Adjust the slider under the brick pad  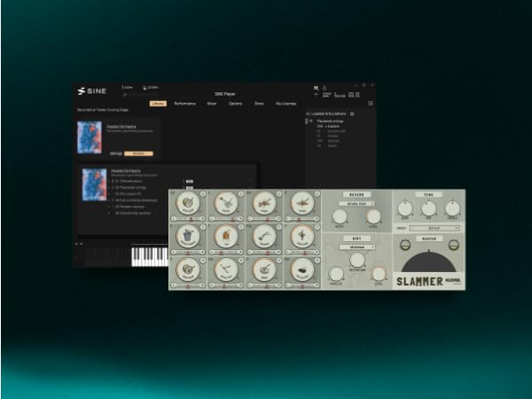tap(302, 286)
